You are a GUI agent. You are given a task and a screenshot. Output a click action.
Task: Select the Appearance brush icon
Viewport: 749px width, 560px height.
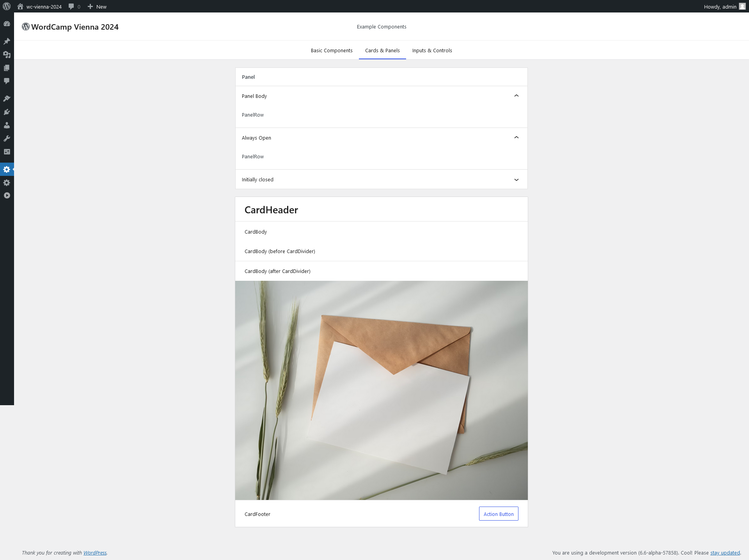pos(7,98)
